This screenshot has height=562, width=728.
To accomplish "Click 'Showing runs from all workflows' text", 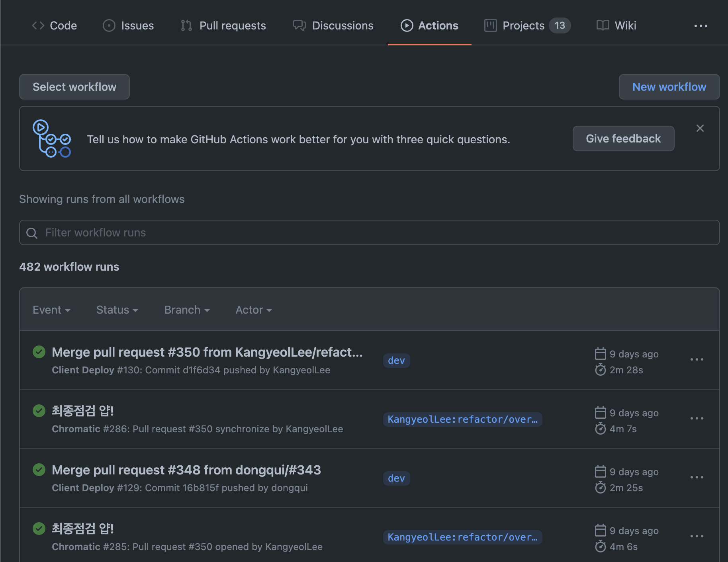I will coord(102,199).
